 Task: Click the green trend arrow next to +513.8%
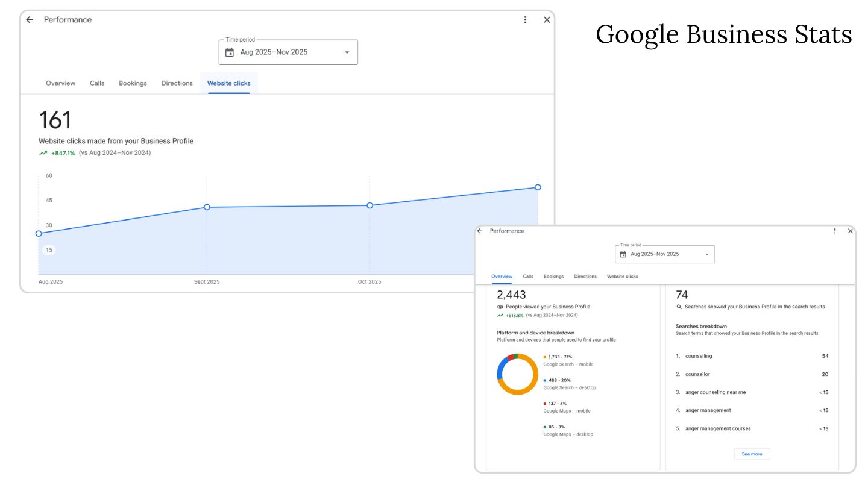(x=499, y=314)
